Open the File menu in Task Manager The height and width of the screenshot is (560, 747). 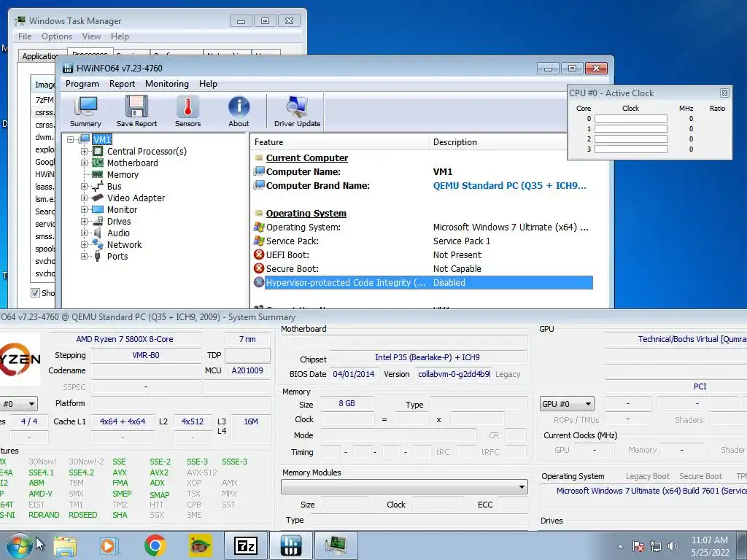coord(25,36)
